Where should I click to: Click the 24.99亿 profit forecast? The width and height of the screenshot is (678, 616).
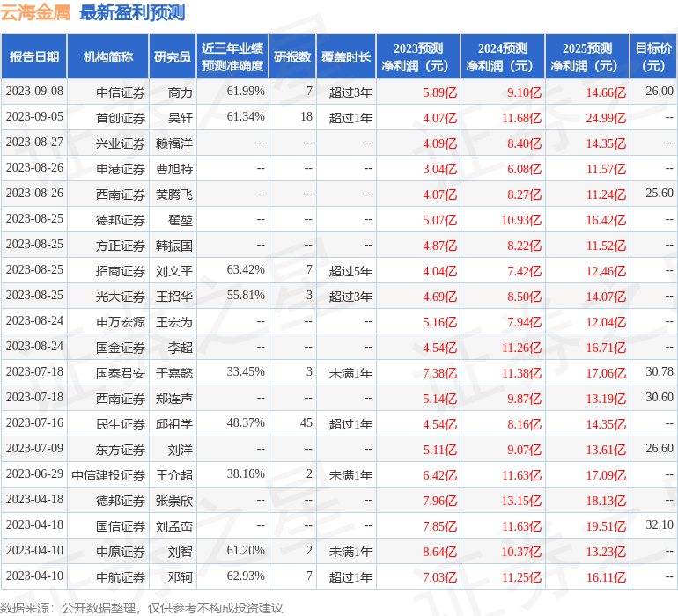coord(606,118)
